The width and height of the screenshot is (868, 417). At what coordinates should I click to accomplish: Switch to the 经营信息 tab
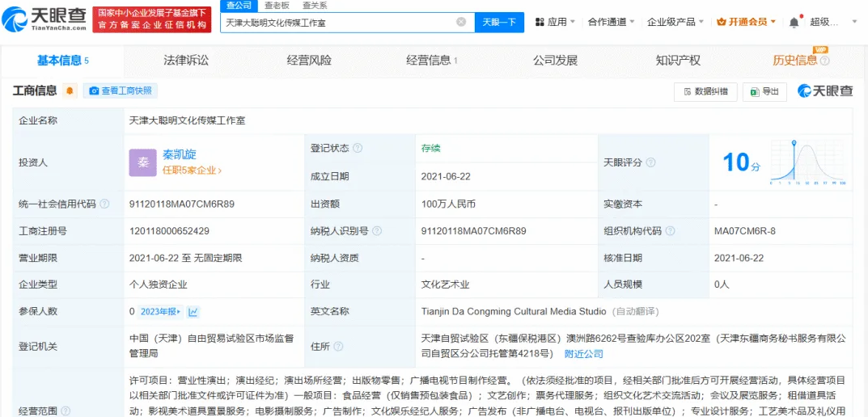(432, 61)
